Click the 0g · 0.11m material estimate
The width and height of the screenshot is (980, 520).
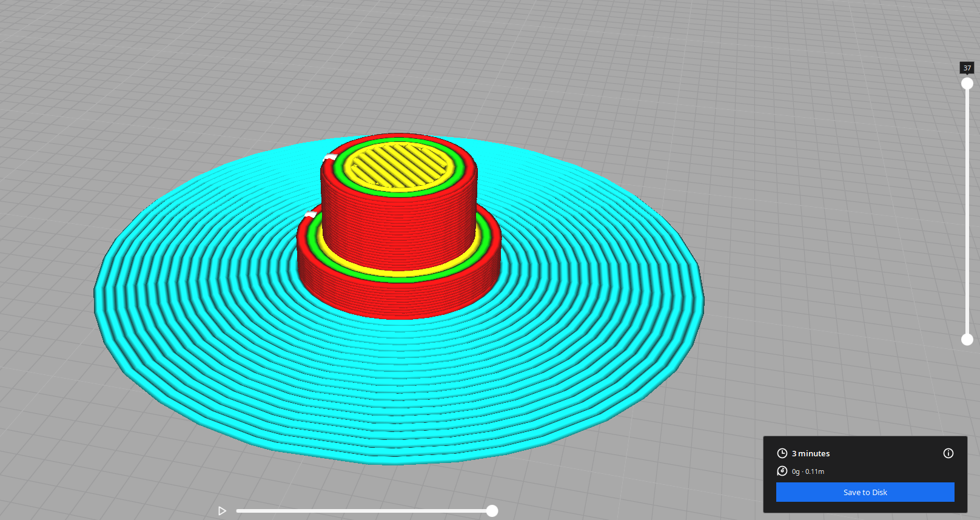[x=808, y=471]
